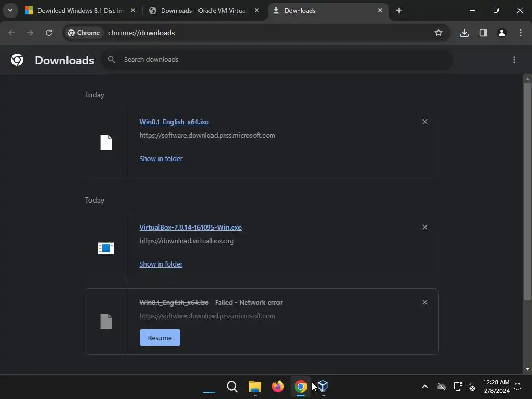Open Windows Start button in taskbar
Screen dimensions: 532x399
(x=209, y=387)
